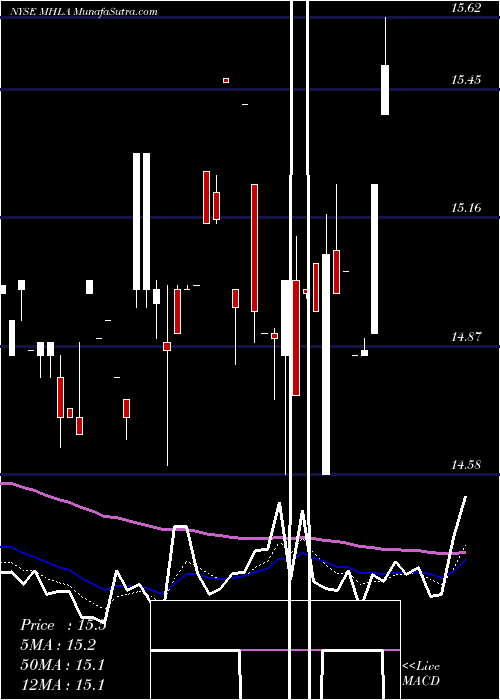Click the latest white candlestick near 15.45

(x=385, y=90)
